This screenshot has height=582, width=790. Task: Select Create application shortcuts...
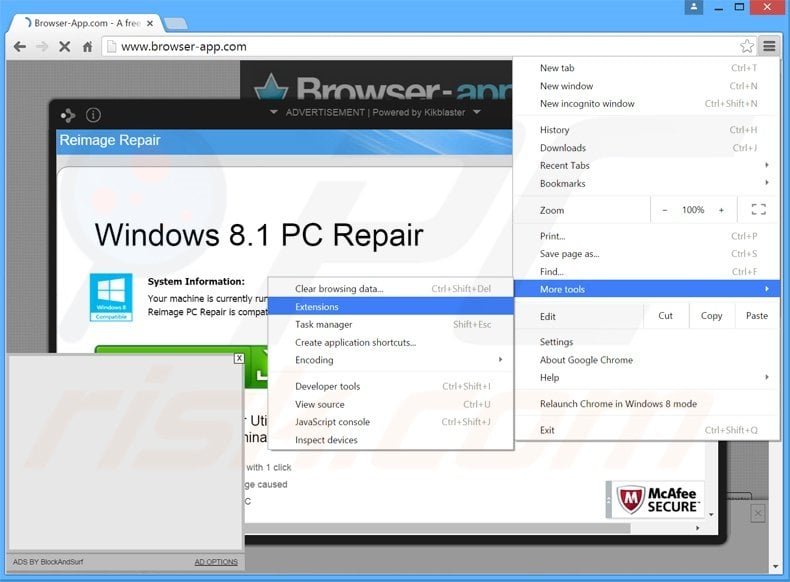(391, 343)
